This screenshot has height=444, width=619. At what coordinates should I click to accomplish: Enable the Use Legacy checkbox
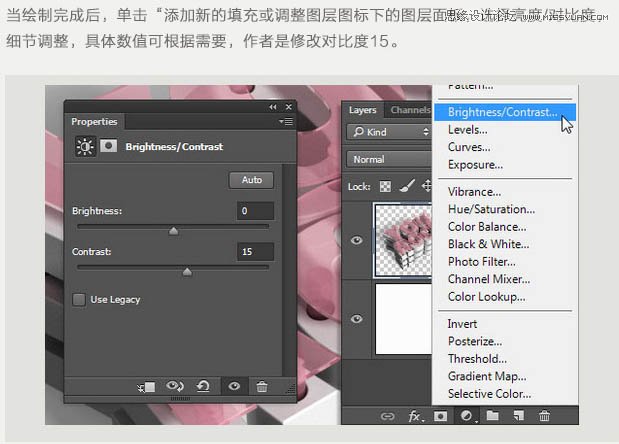coord(79,300)
